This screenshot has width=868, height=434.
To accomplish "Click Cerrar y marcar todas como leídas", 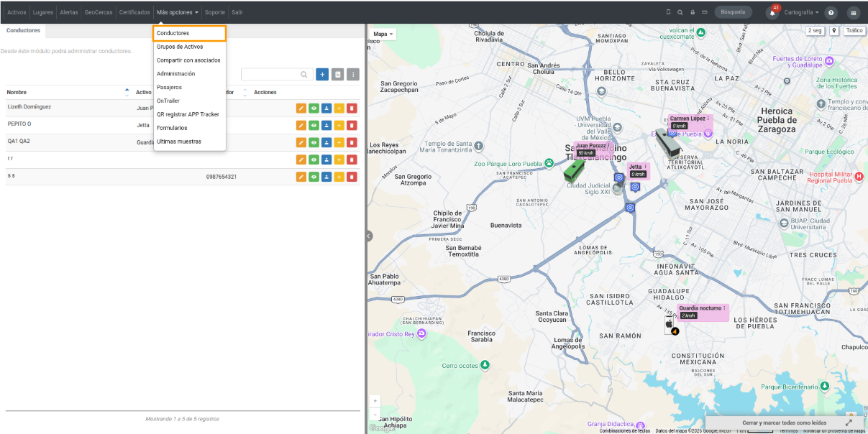I will (784, 423).
